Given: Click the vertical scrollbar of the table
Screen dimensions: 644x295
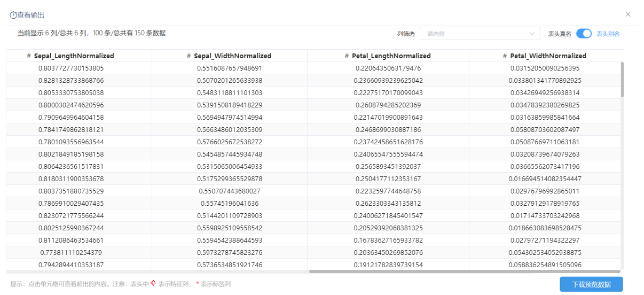Looking at the screenshot, I should pyautogui.click(x=622, y=80).
